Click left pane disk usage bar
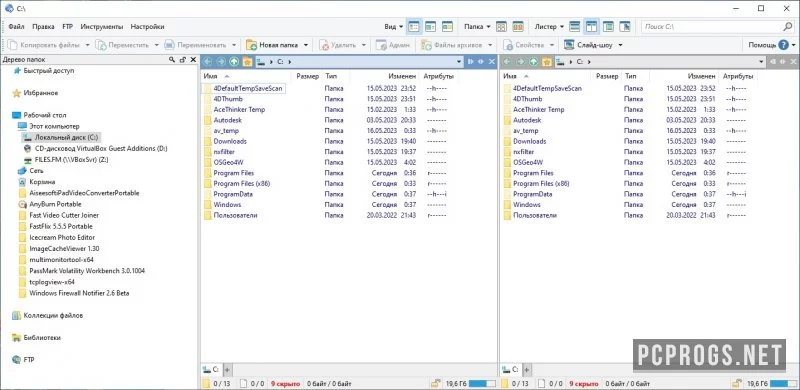Viewport: 800px width, 390px height. pyautogui.click(x=482, y=383)
